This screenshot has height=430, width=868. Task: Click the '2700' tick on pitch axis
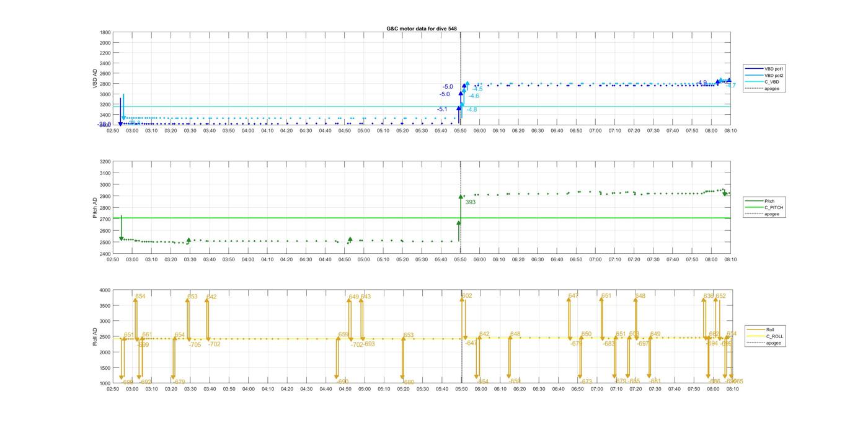[105, 220]
